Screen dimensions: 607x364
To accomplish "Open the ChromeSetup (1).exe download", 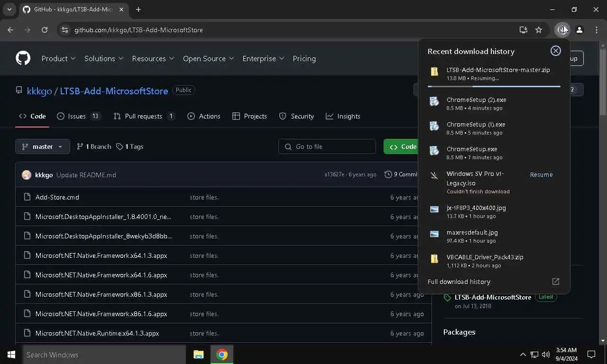I will tap(494, 128).
